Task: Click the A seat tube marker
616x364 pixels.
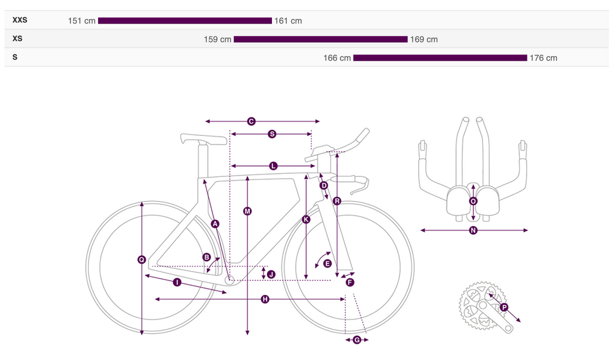Action: pyautogui.click(x=215, y=224)
